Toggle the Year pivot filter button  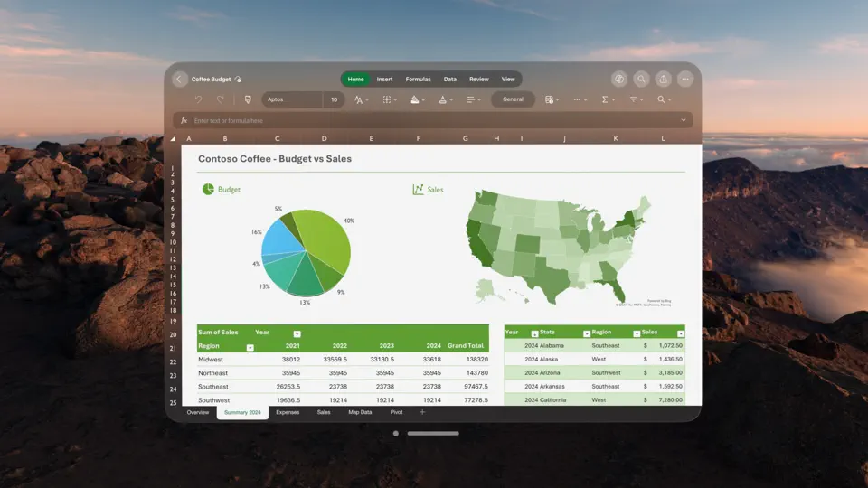pos(297,333)
